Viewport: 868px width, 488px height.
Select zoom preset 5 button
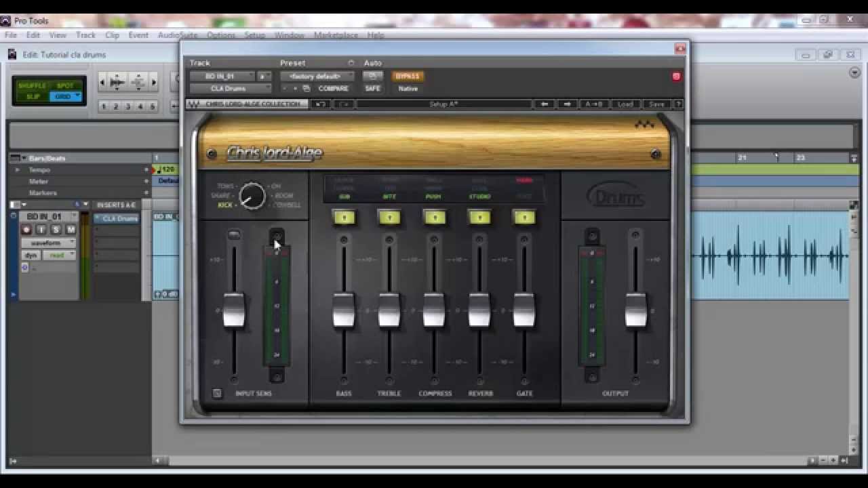pos(152,106)
